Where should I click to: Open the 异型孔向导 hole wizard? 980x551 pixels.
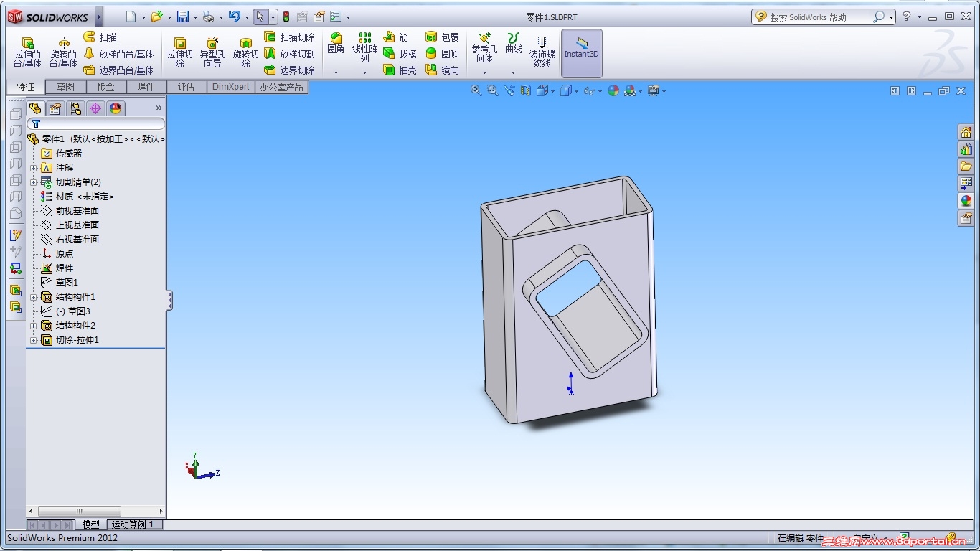[212, 52]
